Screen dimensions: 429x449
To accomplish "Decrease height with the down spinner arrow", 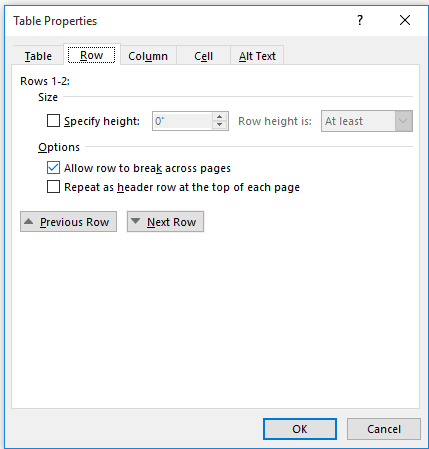I will pyautogui.click(x=219, y=125).
